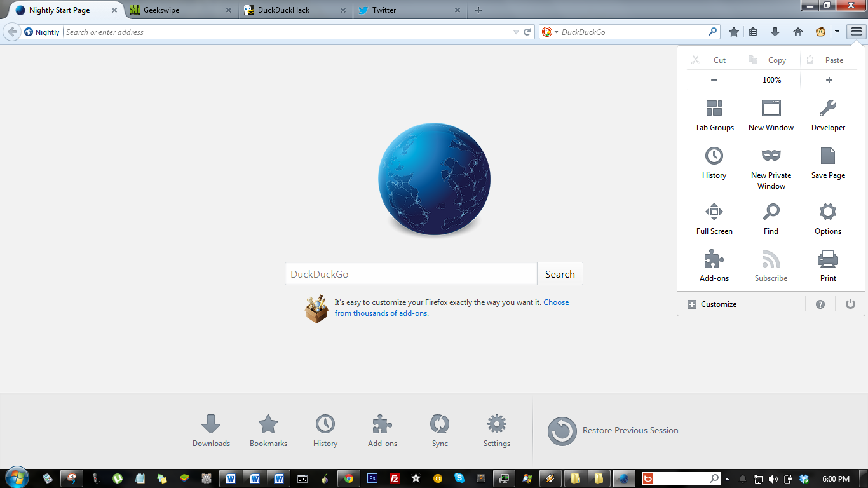
Task: Click the Cut button in menu panel
Action: [x=714, y=60]
